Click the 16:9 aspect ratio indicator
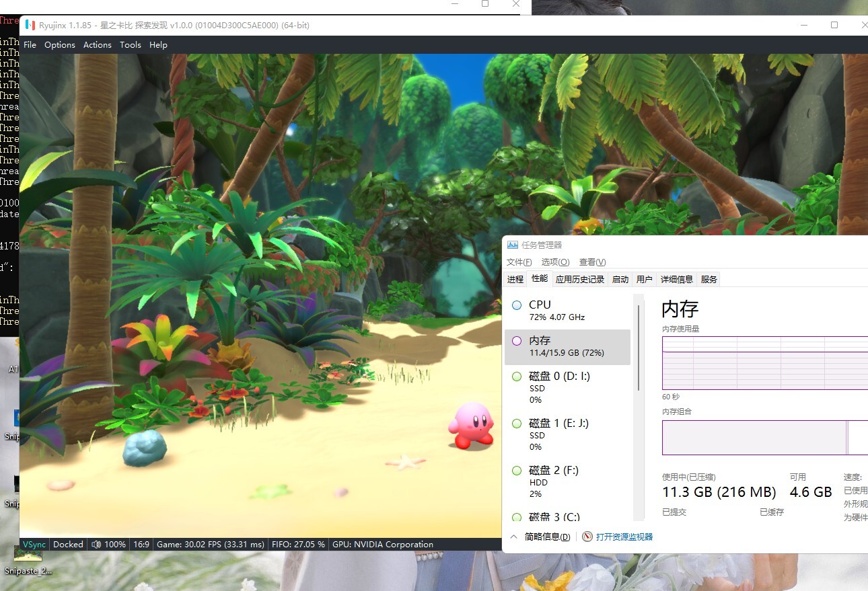The width and height of the screenshot is (868, 591). pyautogui.click(x=141, y=545)
